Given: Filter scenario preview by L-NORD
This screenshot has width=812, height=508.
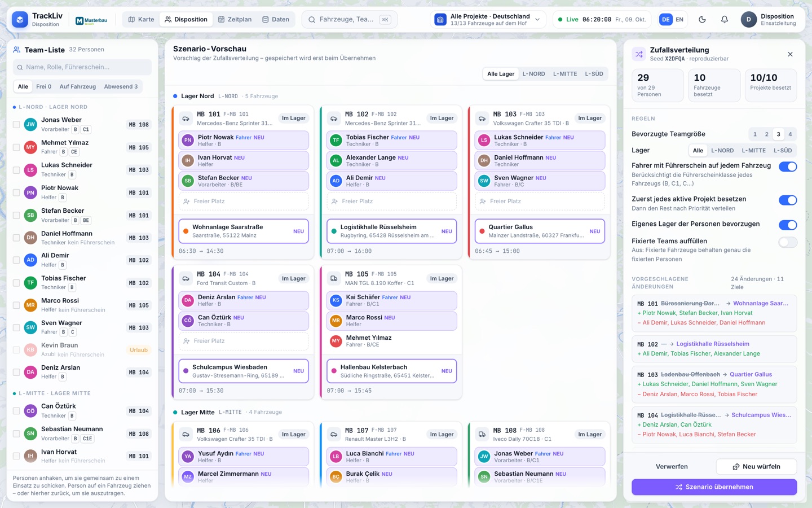Looking at the screenshot, I should coord(533,74).
